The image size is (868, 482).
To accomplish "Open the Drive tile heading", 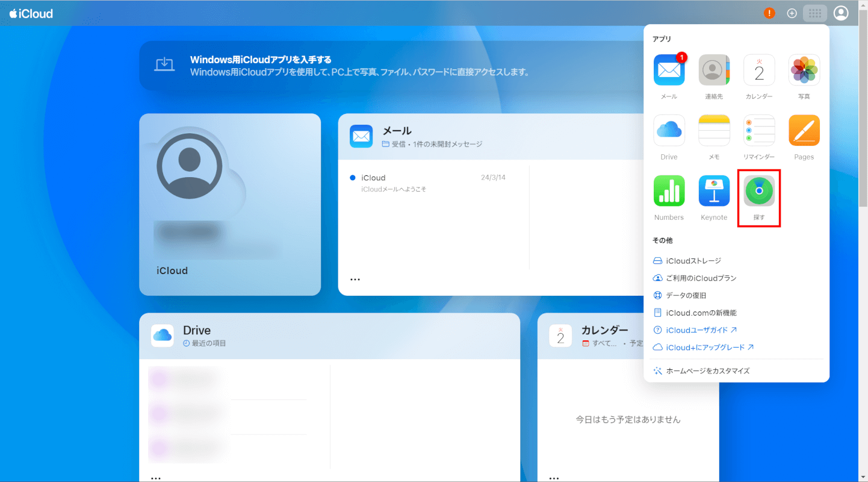I will click(x=197, y=330).
